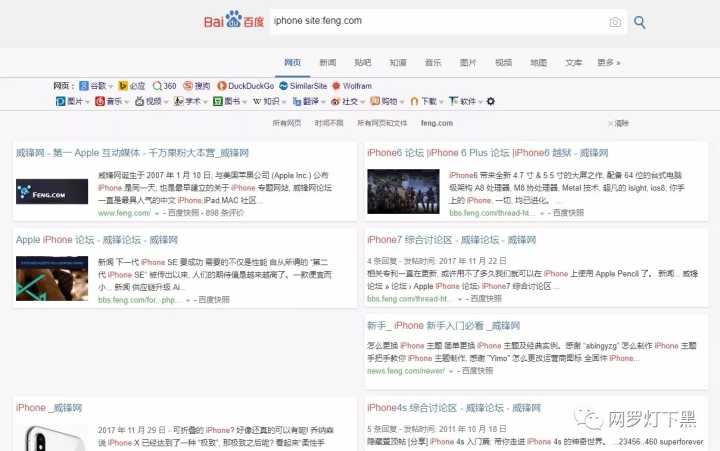The width and height of the screenshot is (720, 451).
Task: Click the camera image search icon
Action: (x=615, y=22)
